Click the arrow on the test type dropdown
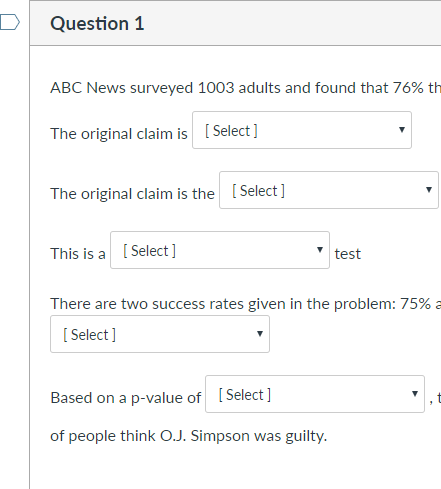The height and width of the screenshot is (489, 441). (x=320, y=250)
